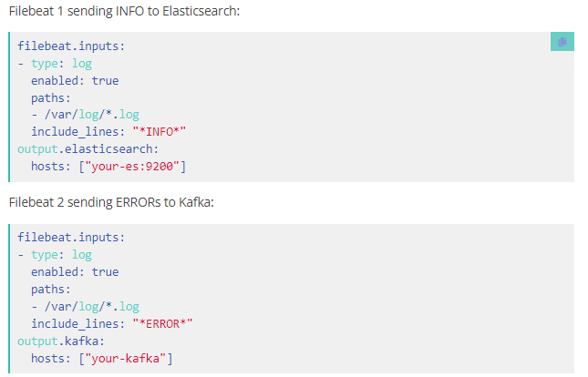The image size is (588, 377).
Task: Click 'filebeat.inputs:' in the second code block
Action: (71, 237)
